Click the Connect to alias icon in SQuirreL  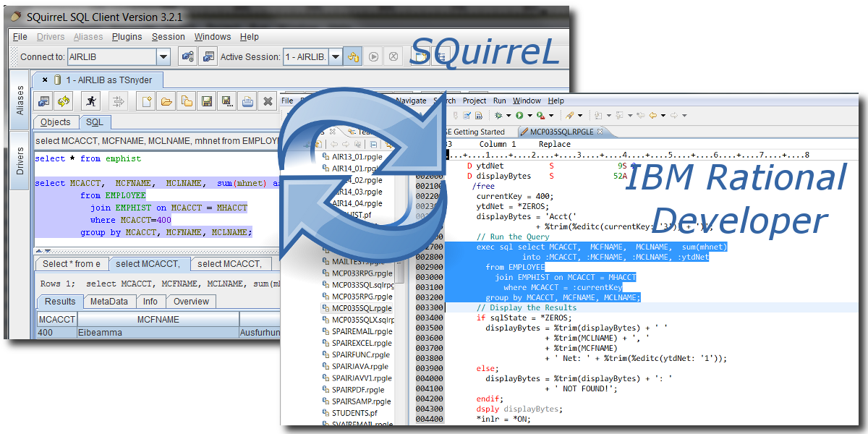coord(187,56)
